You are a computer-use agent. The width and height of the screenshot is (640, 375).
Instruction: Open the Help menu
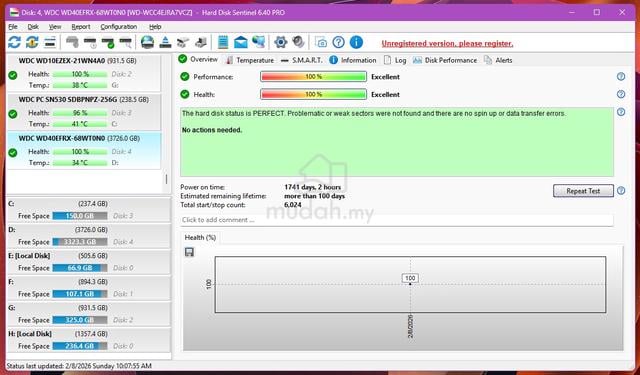(x=155, y=27)
